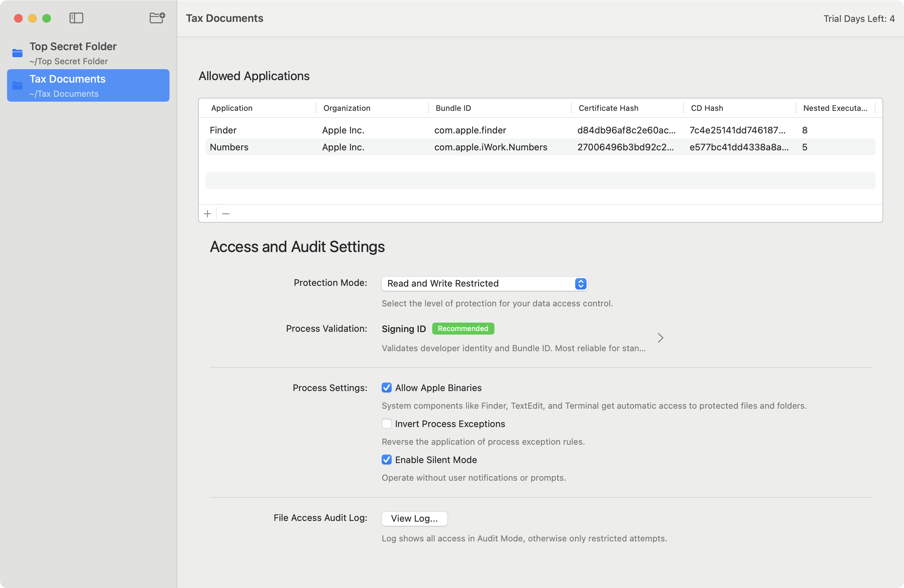Remove selected application with minus button
The image size is (904, 588).
[x=226, y=214]
